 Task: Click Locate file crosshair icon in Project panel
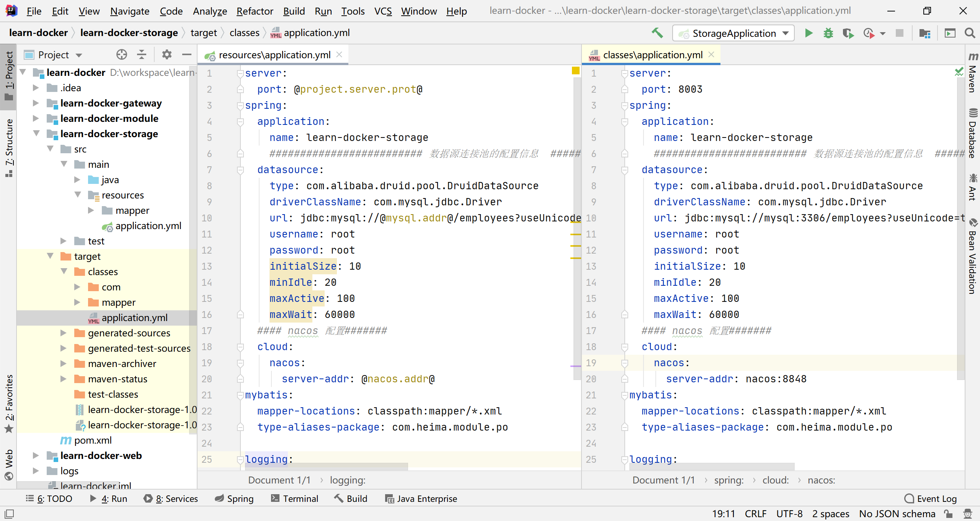coord(121,55)
